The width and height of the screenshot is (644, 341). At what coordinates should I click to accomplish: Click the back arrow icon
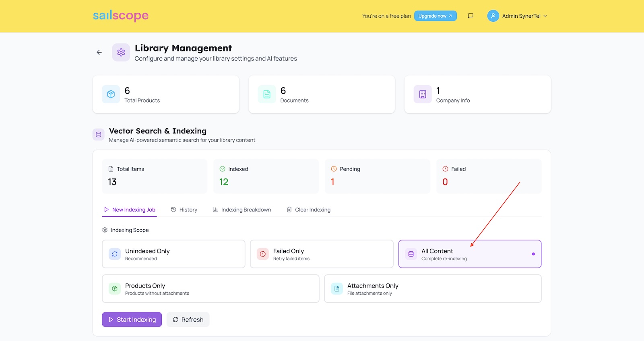pyautogui.click(x=99, y=52)
